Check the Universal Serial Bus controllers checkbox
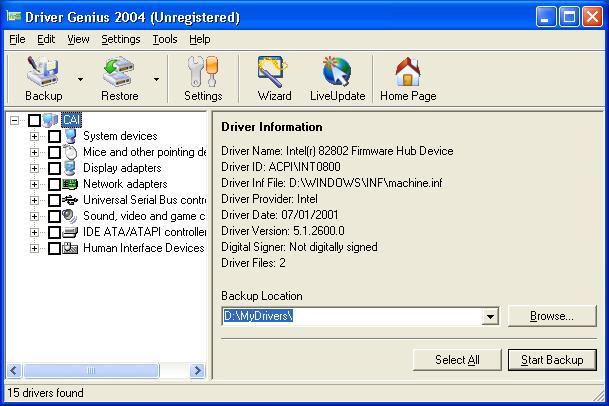609x406 pixels. click(54, 200)
